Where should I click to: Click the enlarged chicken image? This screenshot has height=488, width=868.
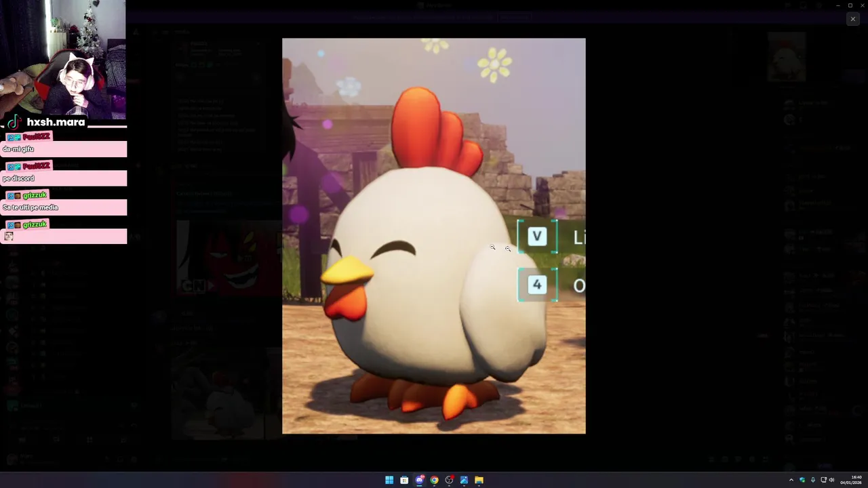tap(434, 236)
